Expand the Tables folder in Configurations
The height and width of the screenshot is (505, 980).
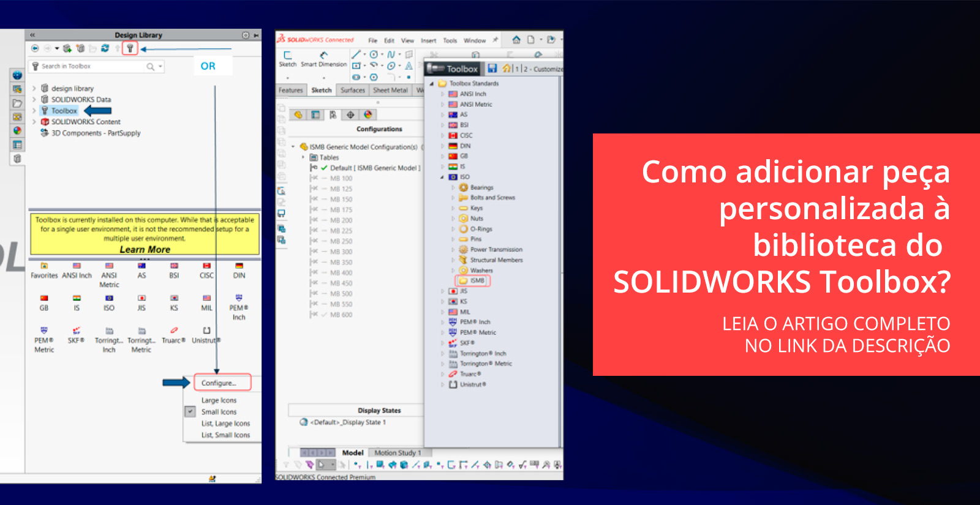(303, 157)
